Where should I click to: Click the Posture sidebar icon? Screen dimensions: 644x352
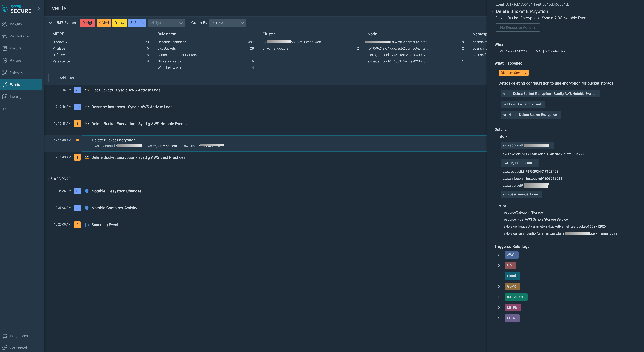pos(5,48)
